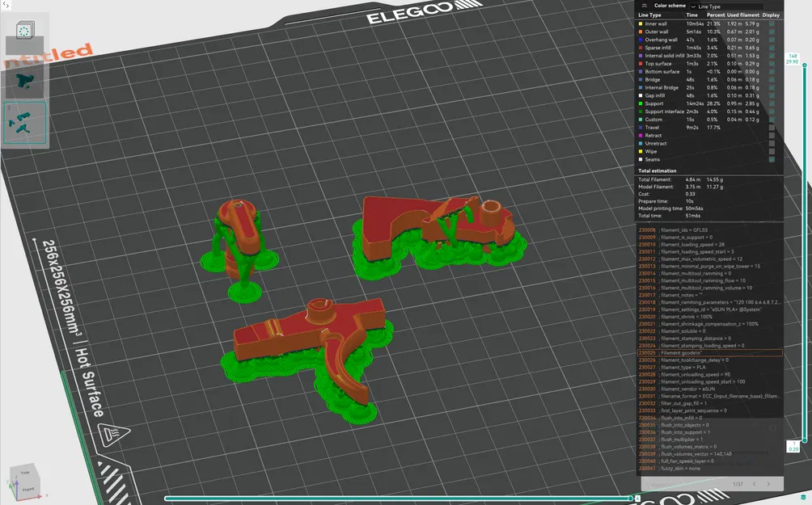This screenshot has width=812, height=505.
Task: Toggle display of Top surface lines
Action: tap(772, 64)
